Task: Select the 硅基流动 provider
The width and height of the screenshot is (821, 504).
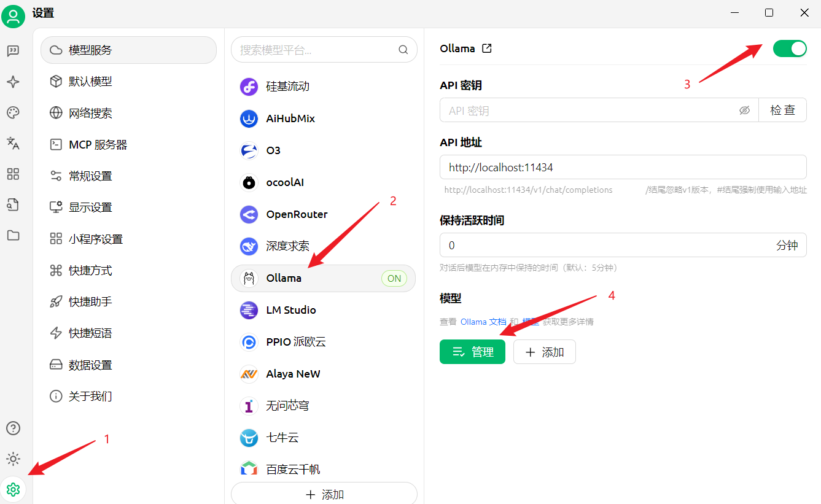Action: tap(324, 87)
